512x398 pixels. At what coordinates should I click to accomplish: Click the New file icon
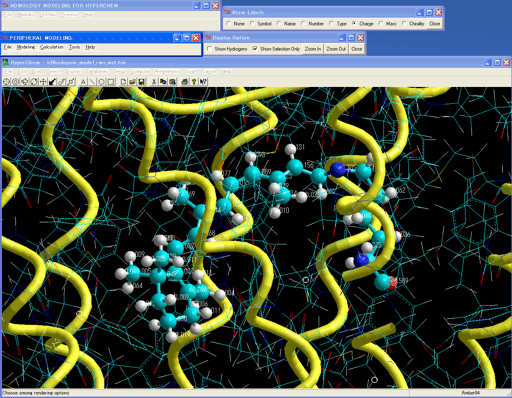click(x=123, y=82)
